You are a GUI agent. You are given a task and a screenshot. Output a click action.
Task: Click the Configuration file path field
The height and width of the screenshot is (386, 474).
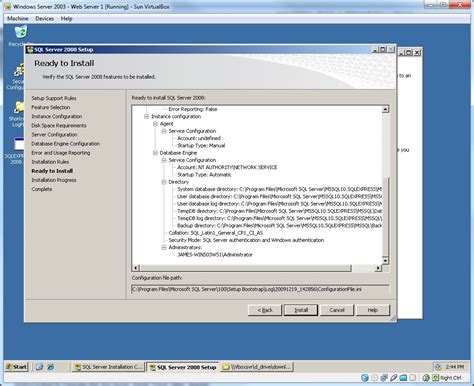(260, 289)
